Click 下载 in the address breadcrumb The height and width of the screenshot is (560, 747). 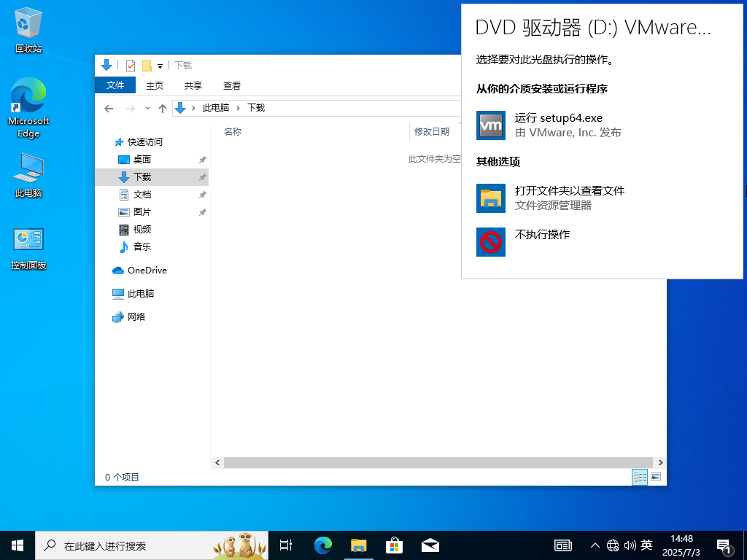pos(256,108)
